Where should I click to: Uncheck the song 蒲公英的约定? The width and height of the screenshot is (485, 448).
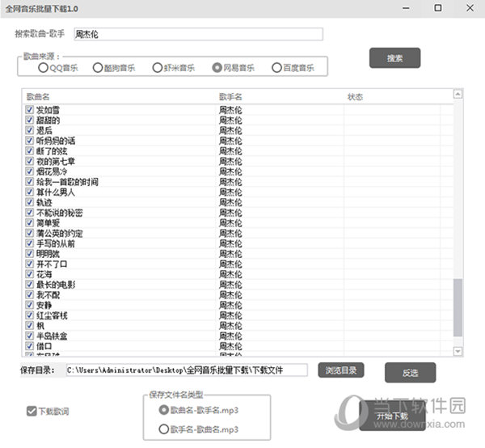tap(29, 233)
